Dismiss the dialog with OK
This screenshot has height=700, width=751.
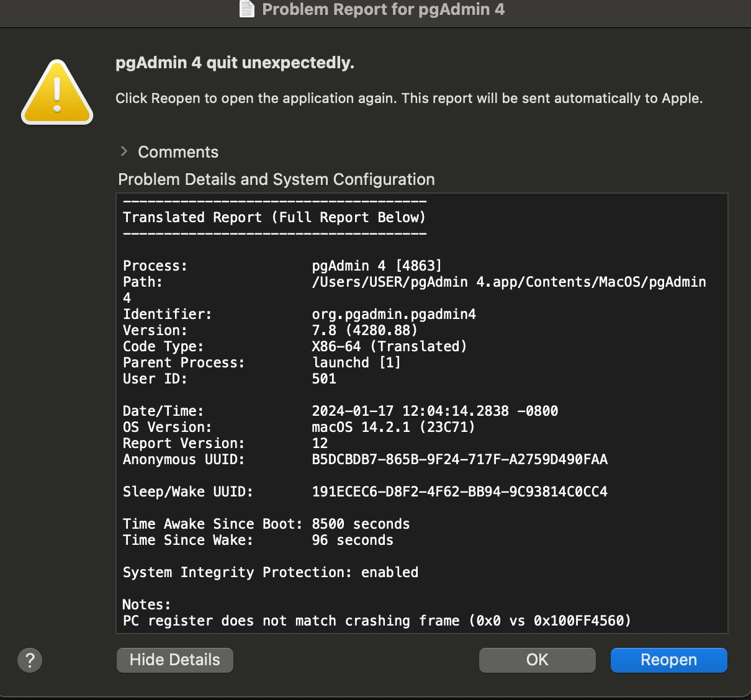(x=537, y=660)
